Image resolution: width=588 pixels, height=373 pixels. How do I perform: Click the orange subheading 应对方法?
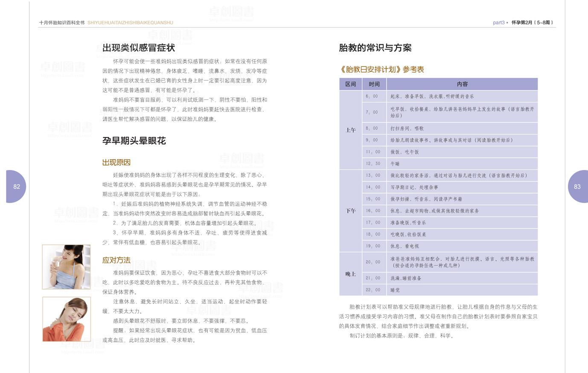[x=116, y=260]
